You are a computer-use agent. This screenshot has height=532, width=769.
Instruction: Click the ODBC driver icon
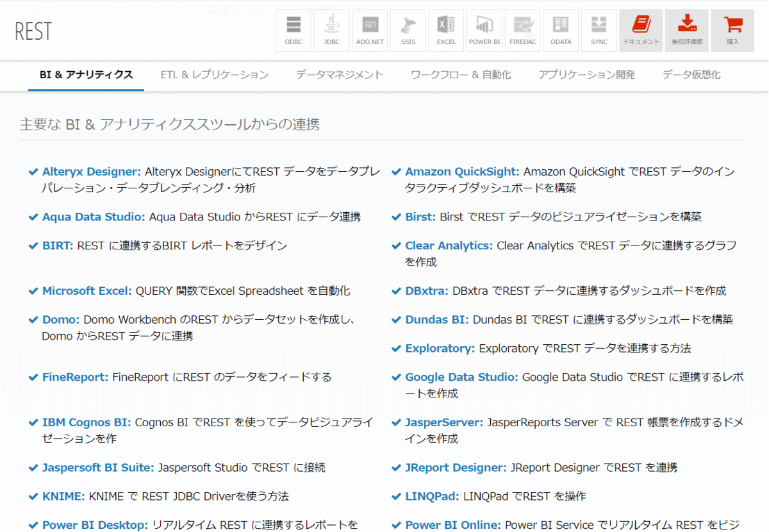pos(294,31)
